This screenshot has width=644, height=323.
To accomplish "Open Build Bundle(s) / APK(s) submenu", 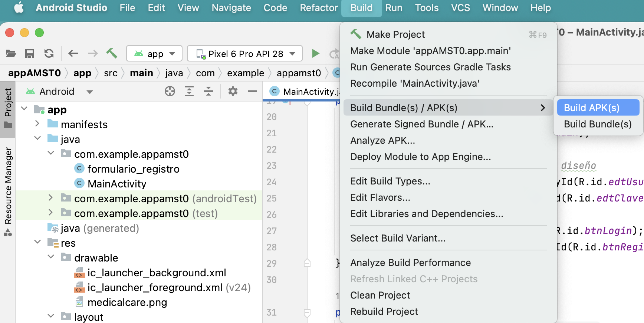I will pos(448,108).
